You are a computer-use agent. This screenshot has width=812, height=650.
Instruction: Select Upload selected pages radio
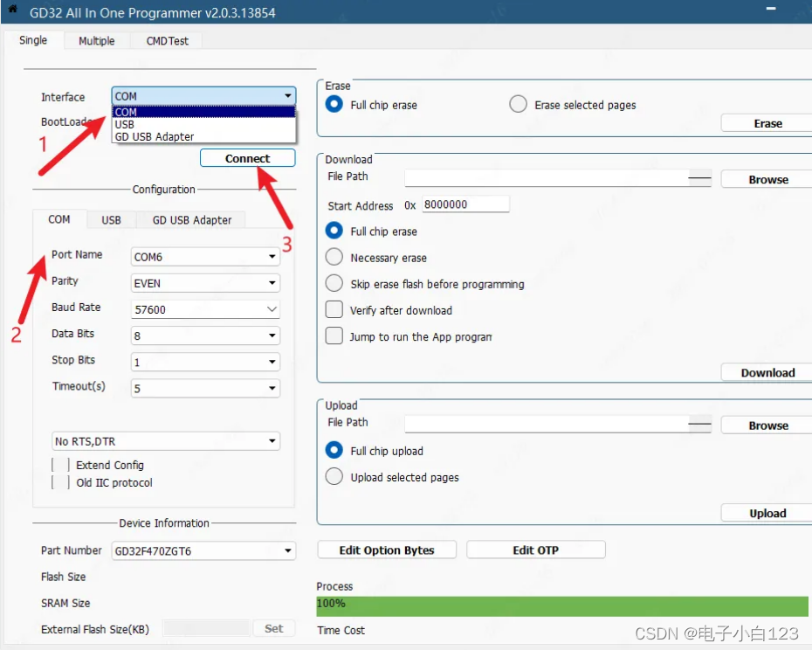(x=334, y=476)
